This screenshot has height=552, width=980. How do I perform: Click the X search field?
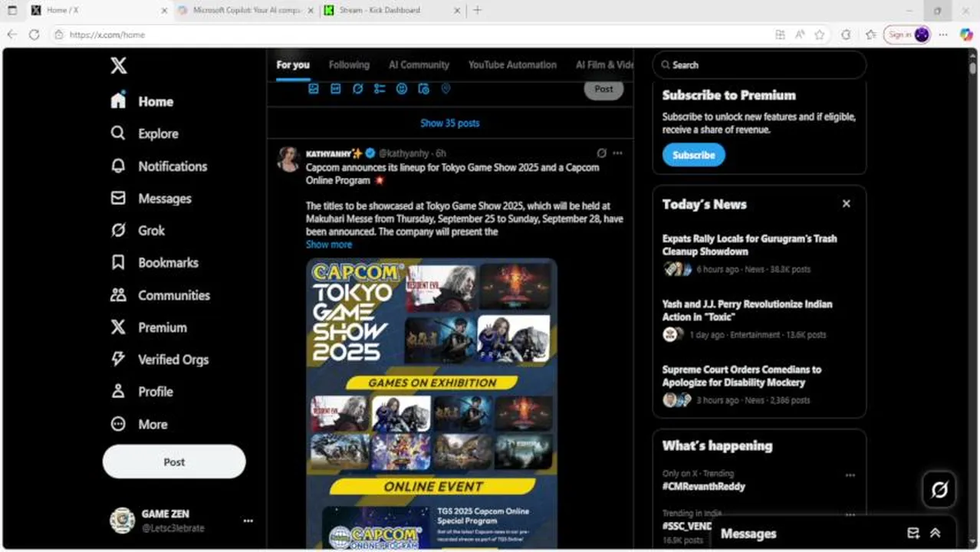click(x=759, y=65)
